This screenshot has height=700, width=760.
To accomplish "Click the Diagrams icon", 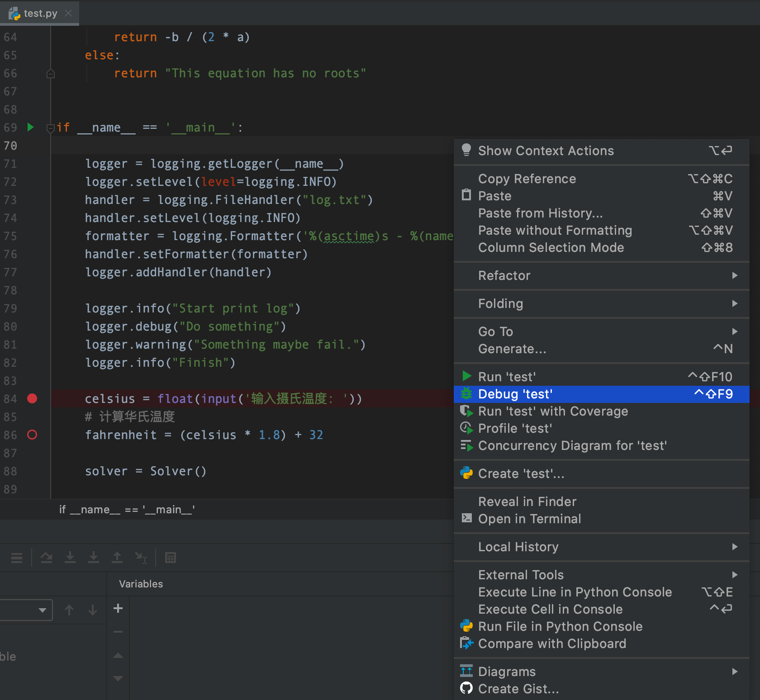I will (466, 671).
